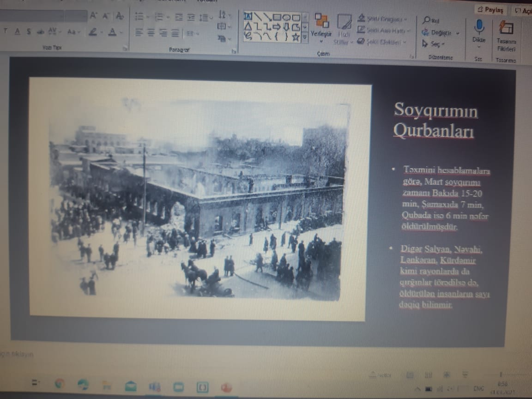The height and width of the screenshot is (399, 532).
Task: Click Değiştir (Replace) button
Action: [x=441, y=33]
